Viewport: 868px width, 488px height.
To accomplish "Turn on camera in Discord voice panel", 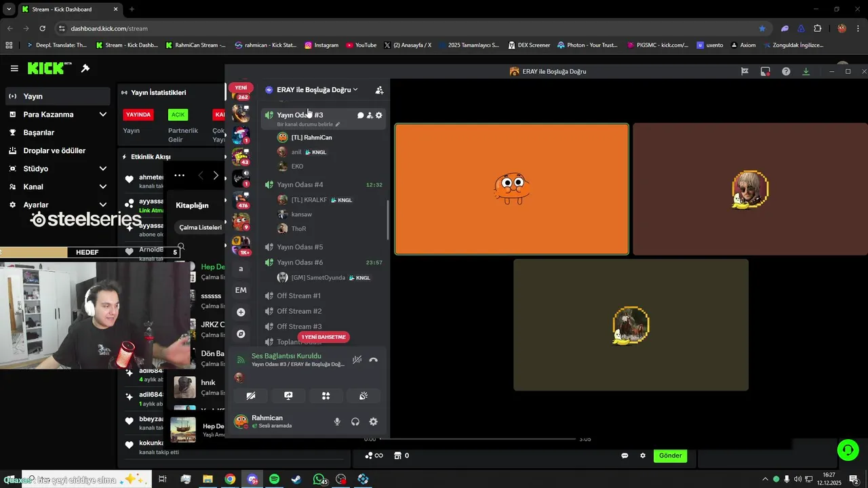I will [x=251, y=396].
